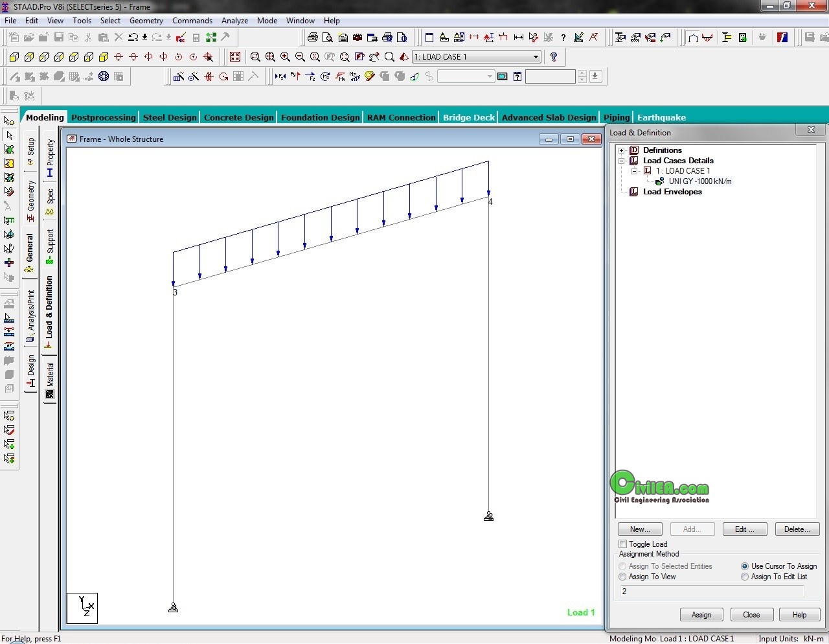829x644 pixels.
Task: Open the LOAD CASE 1 dropdown
Action: coord(536,57)
